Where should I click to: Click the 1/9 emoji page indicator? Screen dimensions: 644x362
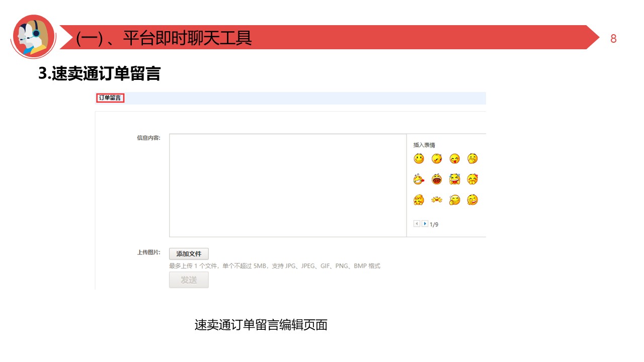[x=434, y=224]
